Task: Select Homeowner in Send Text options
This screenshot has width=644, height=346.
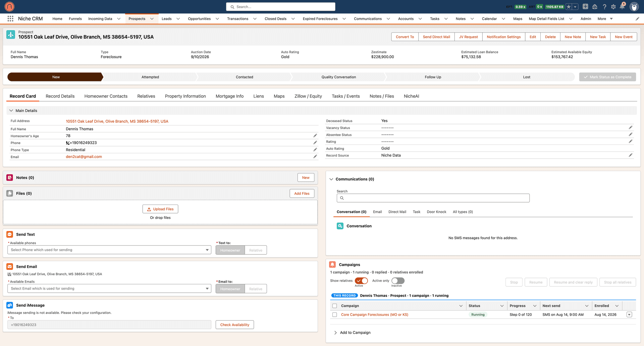Action: (230, 250)
